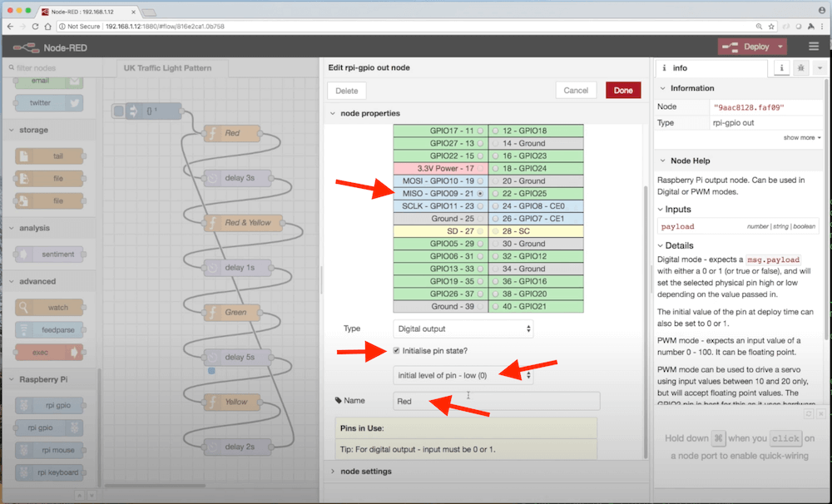Select the Green function node
The image size is (832, 504).
click(x=232, y=313)
